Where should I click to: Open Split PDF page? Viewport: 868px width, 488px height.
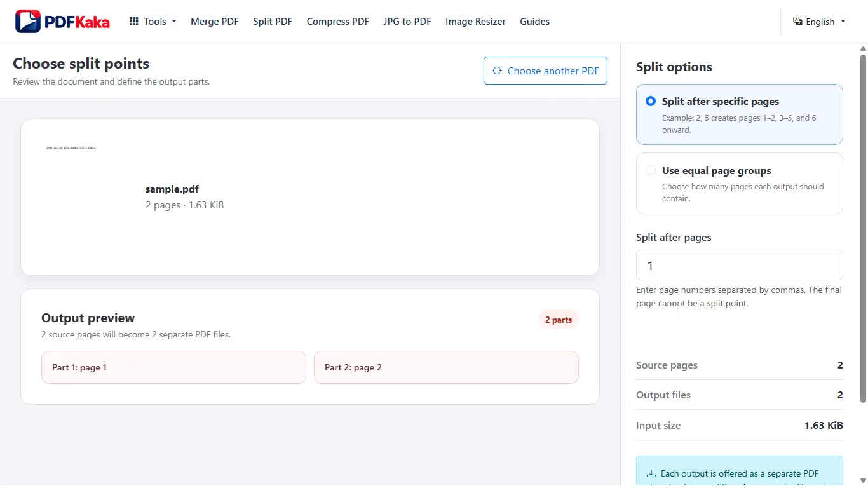(x=273, y=22)
